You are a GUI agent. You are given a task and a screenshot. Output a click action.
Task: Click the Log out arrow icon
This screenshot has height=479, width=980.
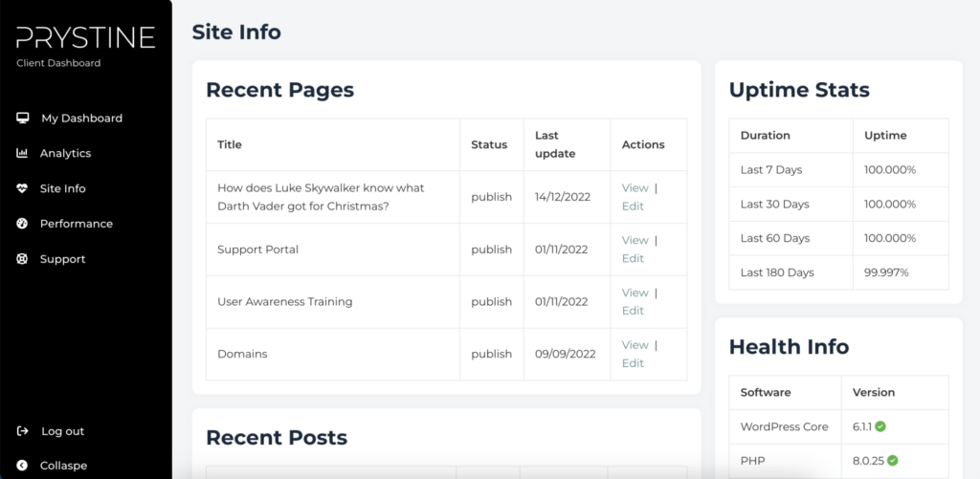coord(23,431)
